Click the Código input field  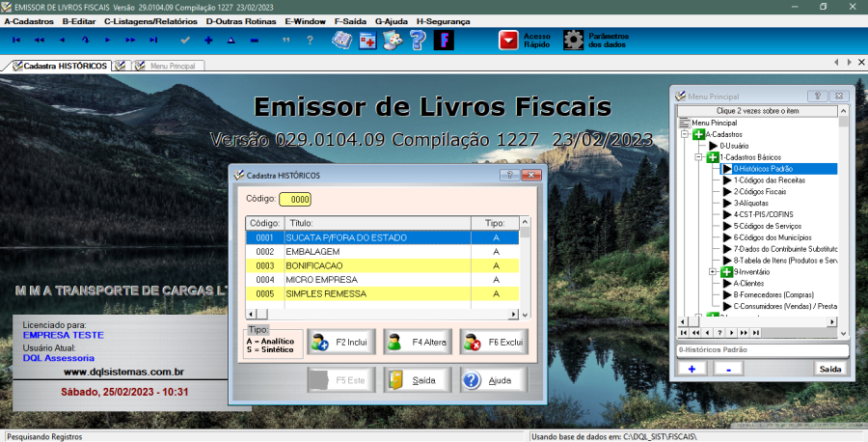pyautogui.click(x=295, y=199)
